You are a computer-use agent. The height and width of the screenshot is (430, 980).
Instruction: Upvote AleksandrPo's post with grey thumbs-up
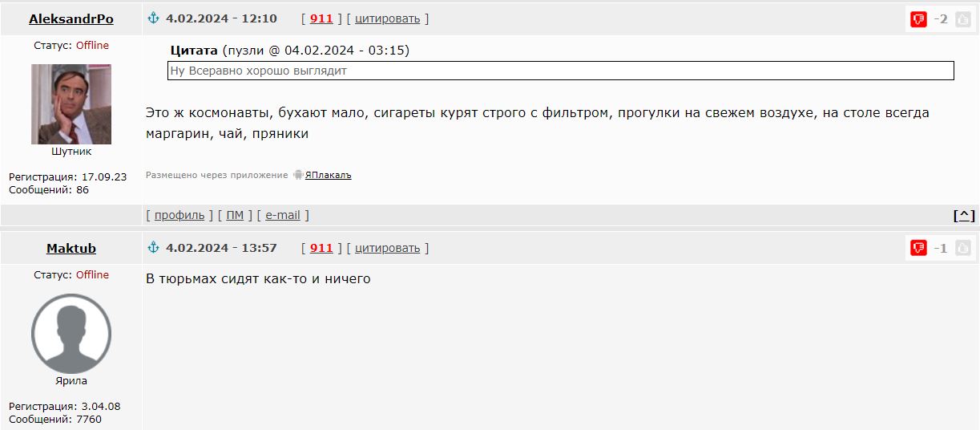pos(962,19)
